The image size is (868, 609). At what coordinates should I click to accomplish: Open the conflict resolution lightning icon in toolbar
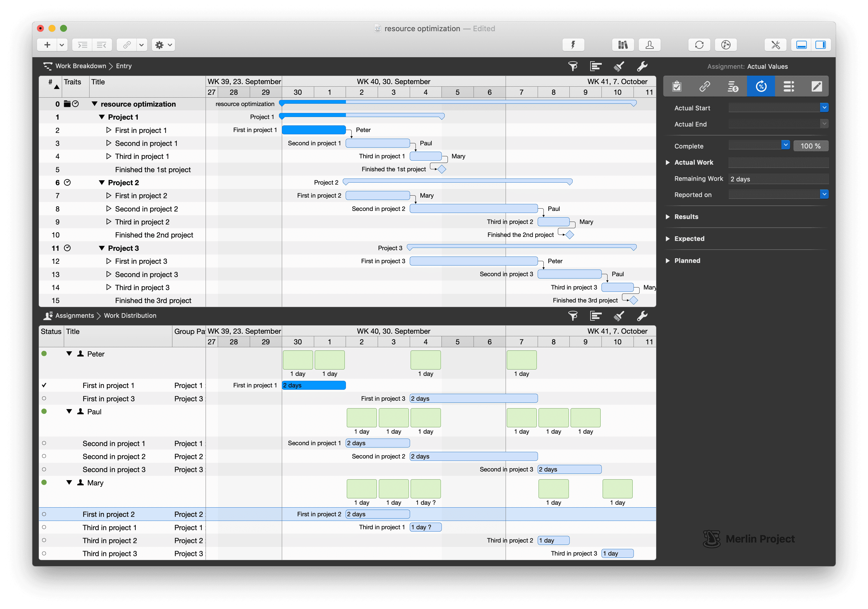pyautogui.click(x=573, y=44)
